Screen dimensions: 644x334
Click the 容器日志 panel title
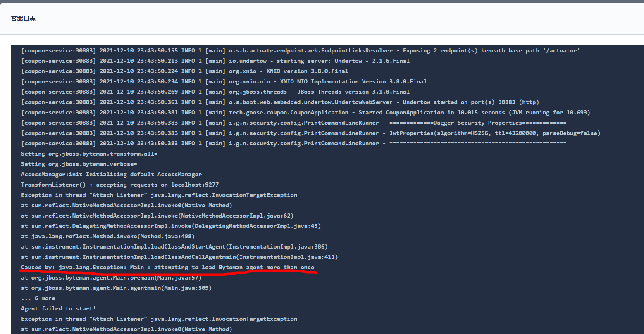click(23, 18)
